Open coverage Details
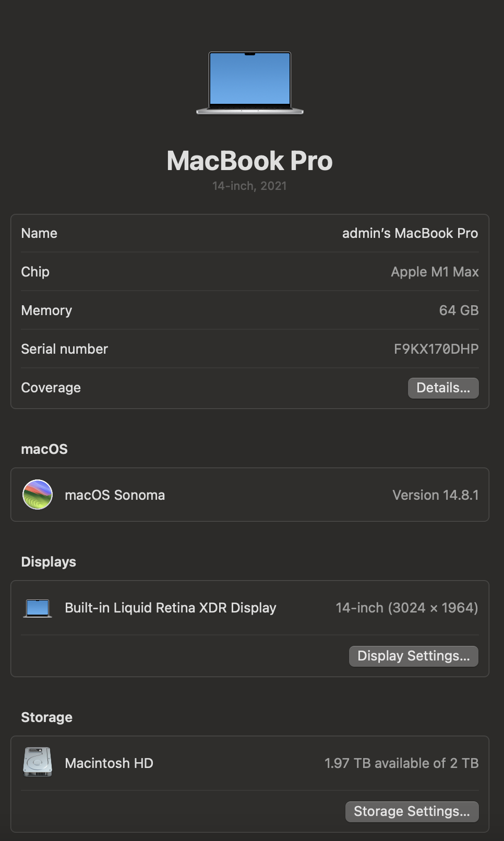The width and height of the screenshot is (504, 841). 443,388
